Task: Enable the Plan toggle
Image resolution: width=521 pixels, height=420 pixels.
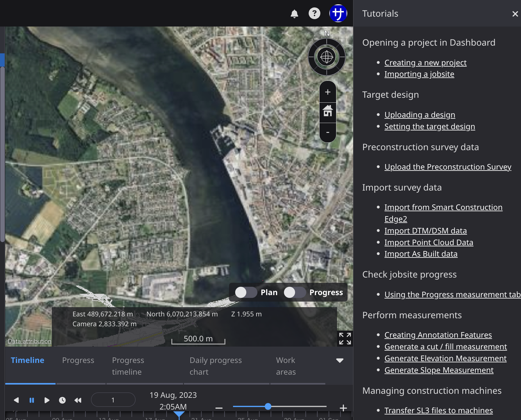Action: [x=246, y=292]
